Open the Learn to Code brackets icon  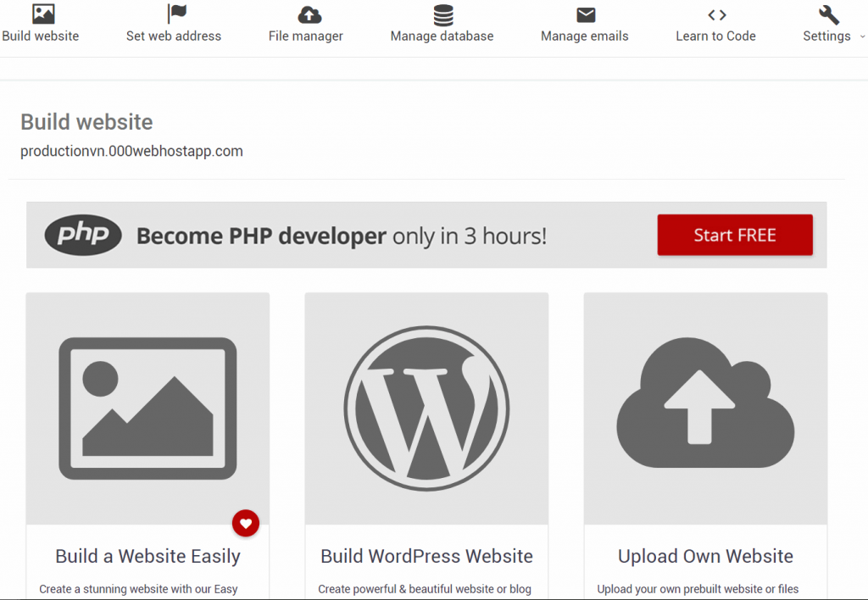click(717, 15)
